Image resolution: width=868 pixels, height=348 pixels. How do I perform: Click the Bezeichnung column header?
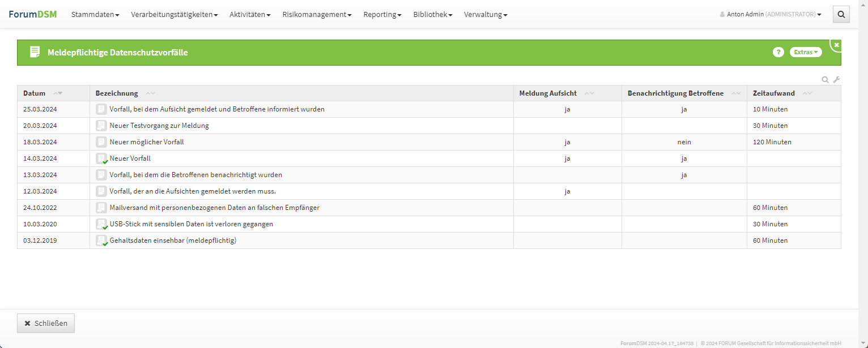tap(301, 93)
